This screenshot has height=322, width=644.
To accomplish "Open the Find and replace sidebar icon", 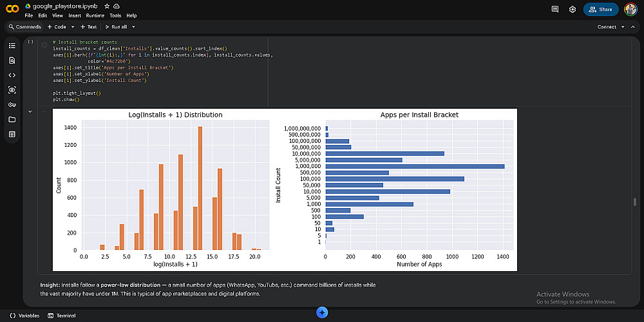I will tap(12, 61).
